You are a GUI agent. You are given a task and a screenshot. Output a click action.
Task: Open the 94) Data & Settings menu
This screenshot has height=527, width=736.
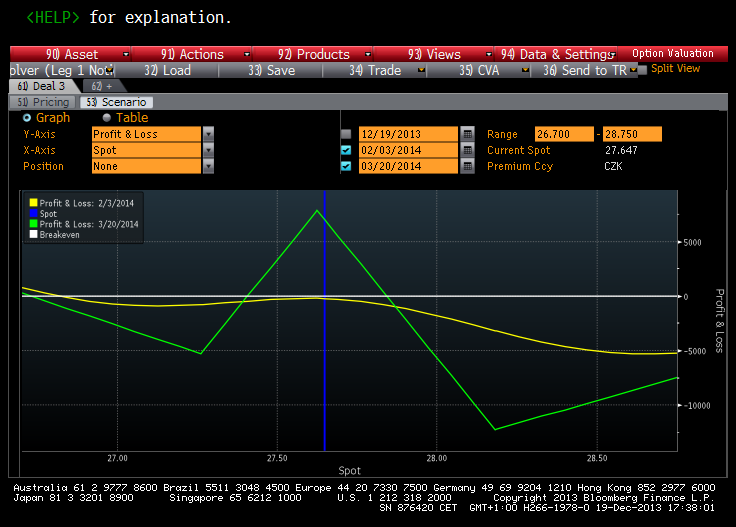(556, 54)
